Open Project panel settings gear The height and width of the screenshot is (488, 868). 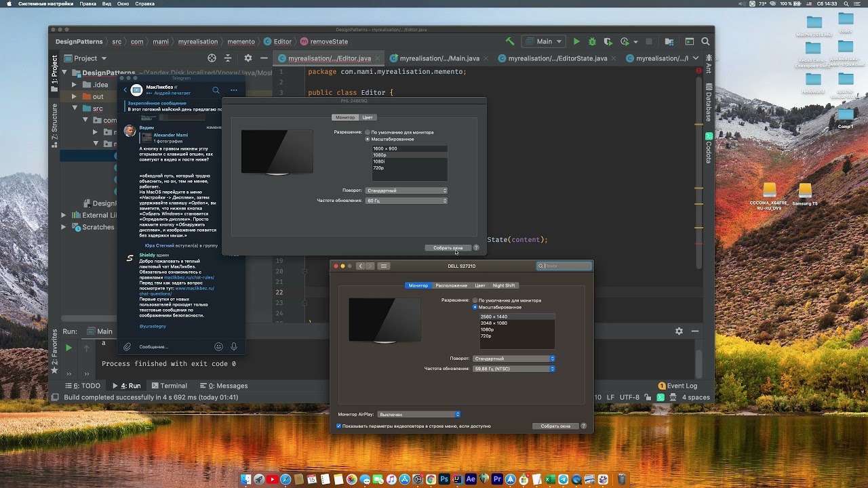click(x=248, y=58)
